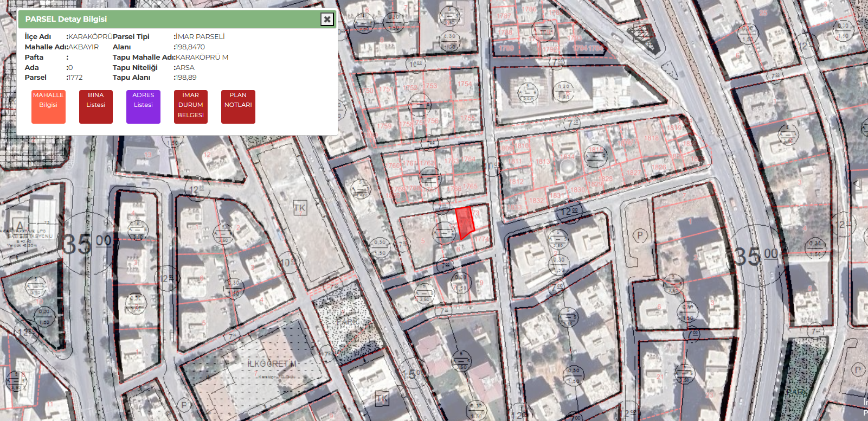868x421 pixels.
Task: Open the BİNA Listesi button
Action: point(96,106)
